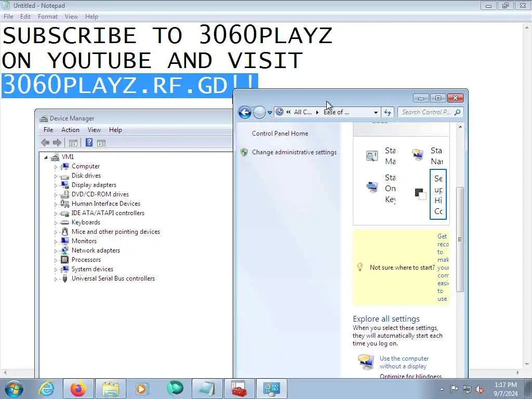Click the shield icon beside administrative settings
The width and height of the screenshot is (532, 399).
tap(244, 152)
